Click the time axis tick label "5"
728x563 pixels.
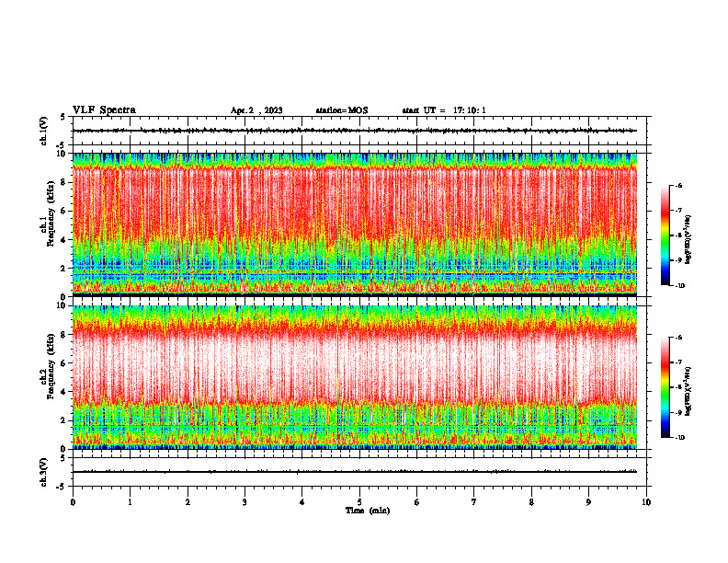359,502
